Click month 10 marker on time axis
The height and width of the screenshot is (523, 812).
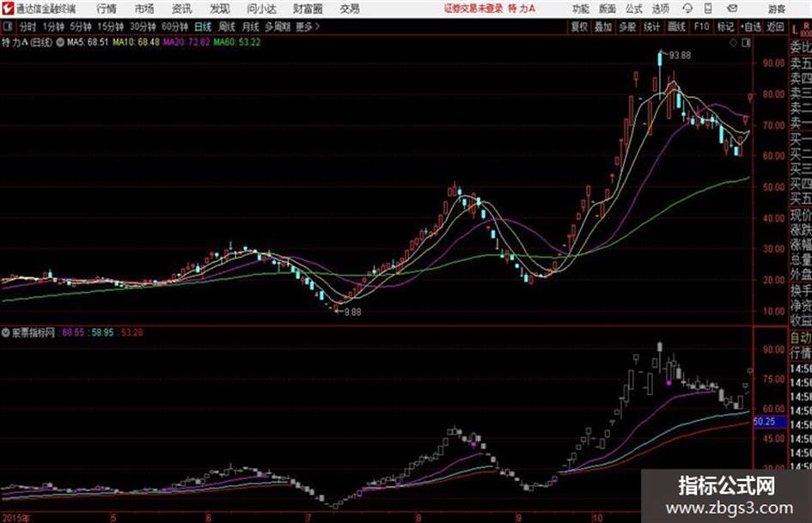point(597,518)
